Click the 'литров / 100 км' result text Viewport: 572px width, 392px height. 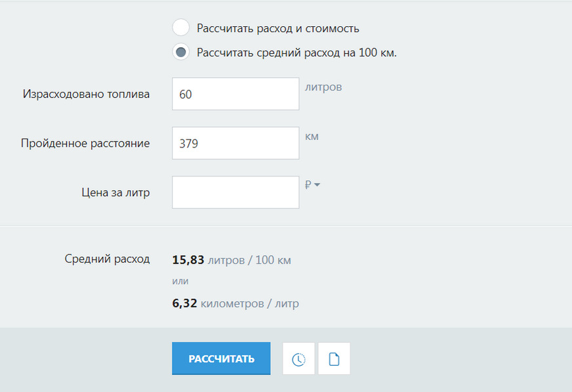[x=251, y=260]
